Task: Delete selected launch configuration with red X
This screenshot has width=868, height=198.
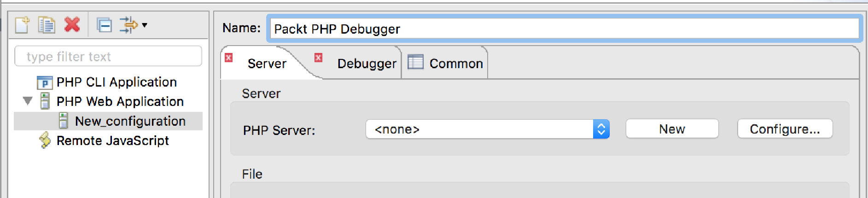Action: [72, 24]
